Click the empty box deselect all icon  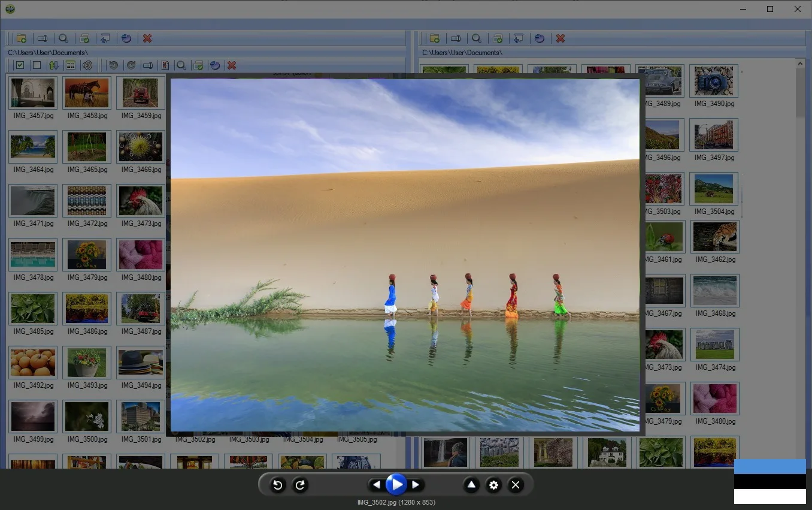37,65
